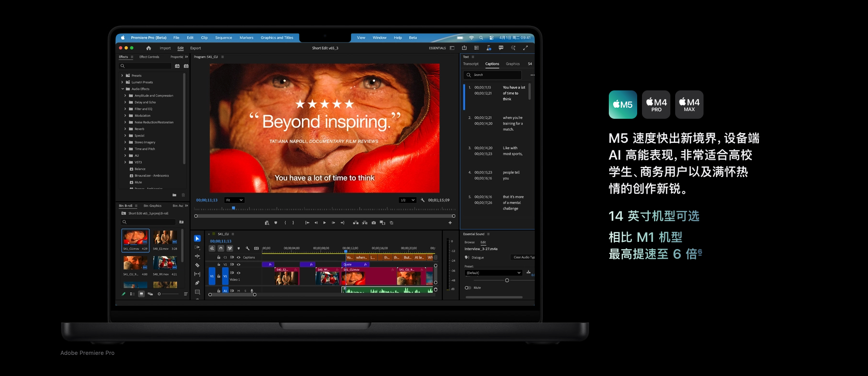Select the Pen tool in timeline toolbar
The width and height of the screenshot is (868, 376).
pyautogui.click(x=197, y=283)
